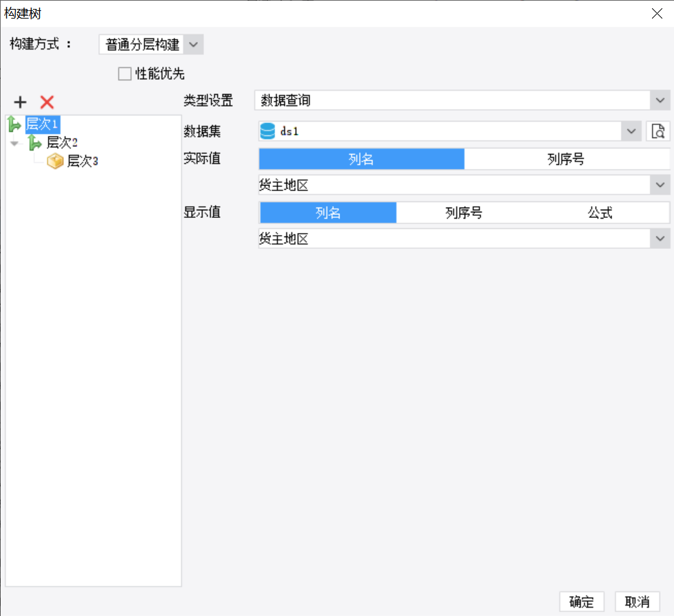Screen dimensions: 674x616
Task: Click the green branch icon of 层次2
Action: 34,143
